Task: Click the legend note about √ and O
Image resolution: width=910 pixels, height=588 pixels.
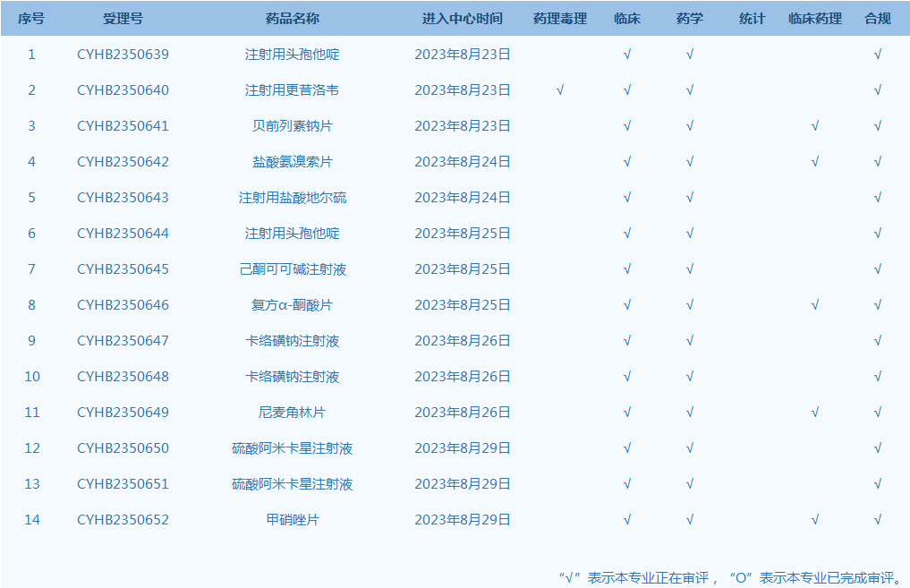Action: 731,577
